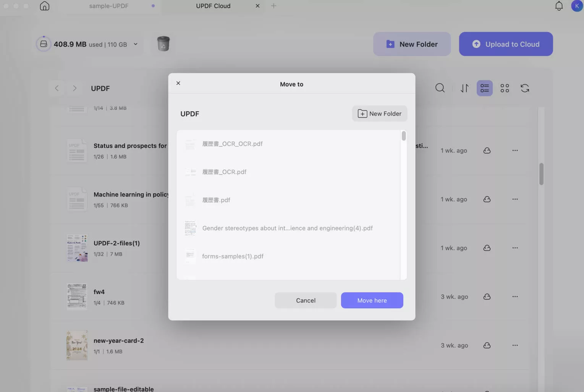Refresh the cloud file list

[525, 88]
